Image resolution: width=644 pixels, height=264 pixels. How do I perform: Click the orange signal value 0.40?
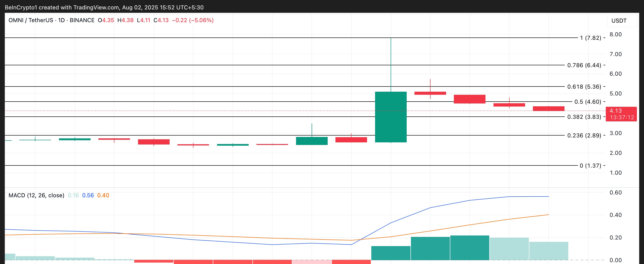coord(103,195)
